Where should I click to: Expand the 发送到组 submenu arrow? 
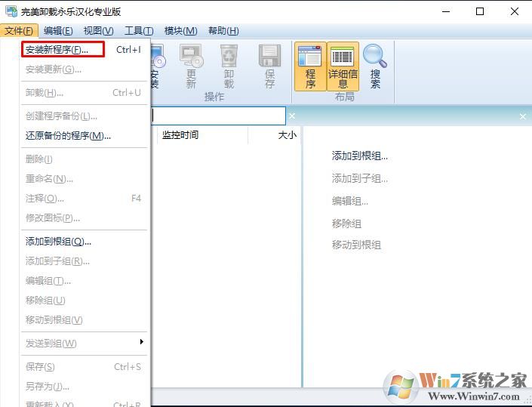coord(141,343)
